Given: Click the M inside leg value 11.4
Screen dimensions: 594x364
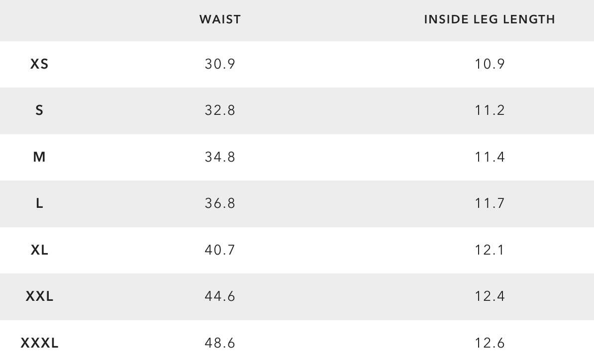Looking at the screenshot, I should point(490,157).
